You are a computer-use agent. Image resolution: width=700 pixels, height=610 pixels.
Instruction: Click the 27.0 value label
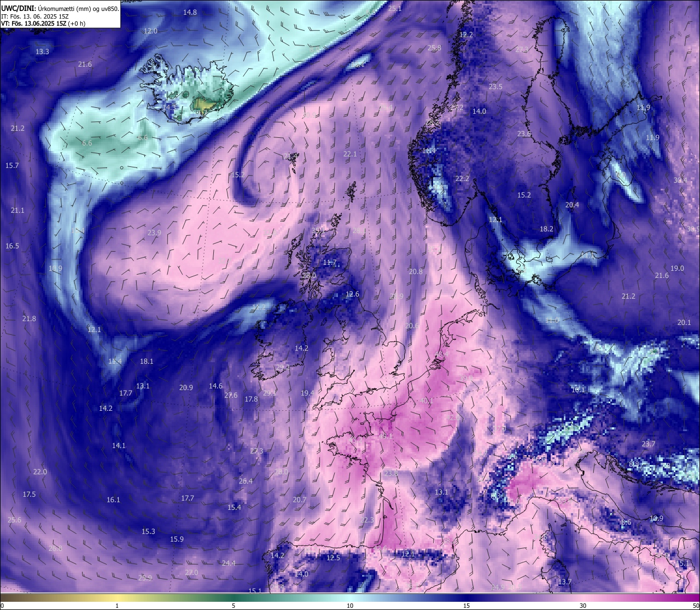point(191,572)
